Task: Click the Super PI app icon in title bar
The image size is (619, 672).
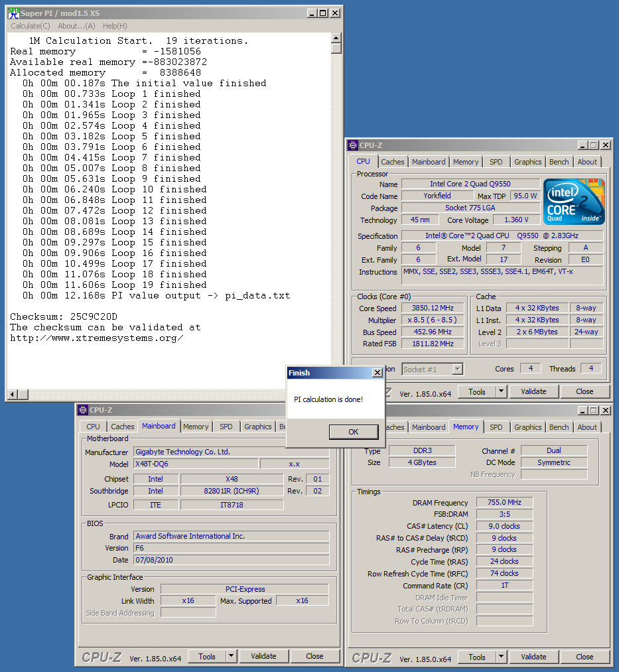Action: tap(14, 13)
